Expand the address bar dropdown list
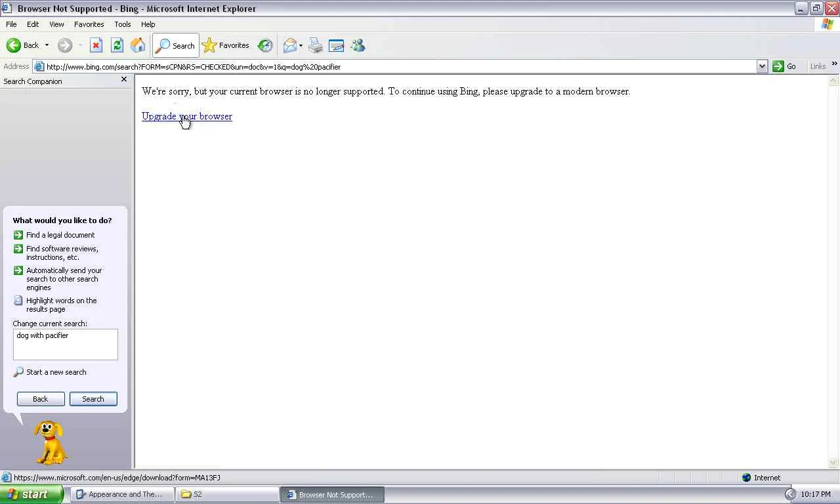Viewport: 840px width, 504px height. 762,66
